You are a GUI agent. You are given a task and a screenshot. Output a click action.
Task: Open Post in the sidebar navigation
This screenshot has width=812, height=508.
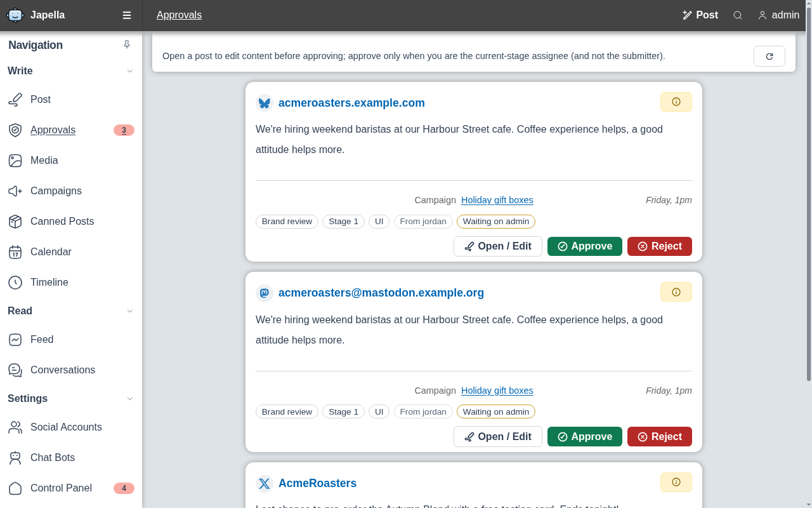click(x=71, y=100)
